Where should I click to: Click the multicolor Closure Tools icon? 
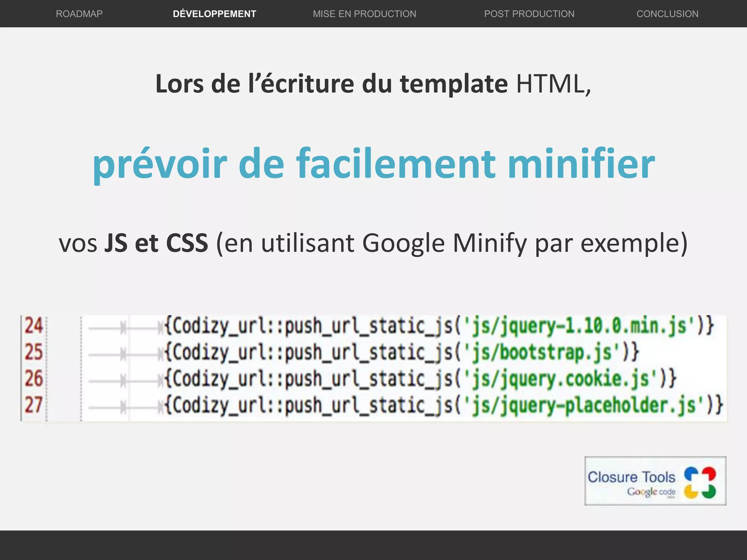pyautogui.click(x=700, y=482)
